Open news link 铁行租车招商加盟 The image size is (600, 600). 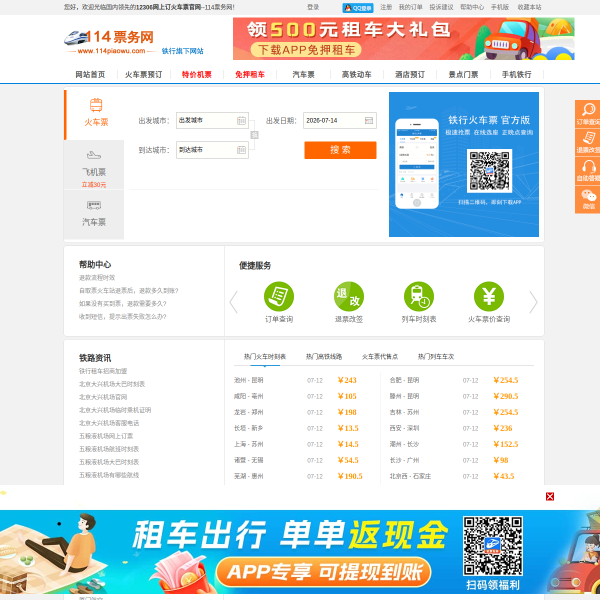(x=103, y=371)
